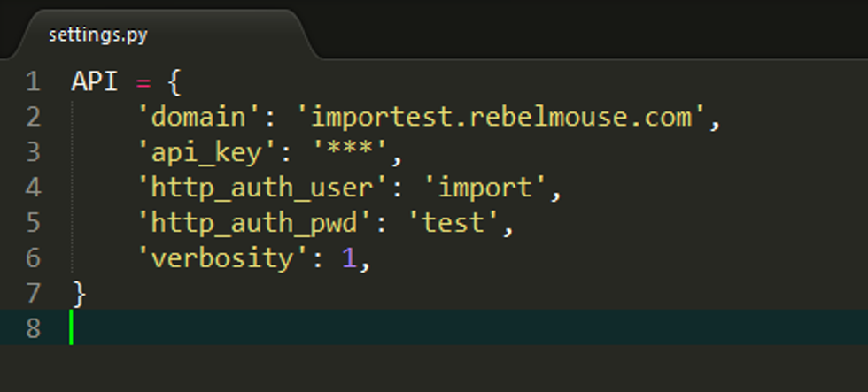
Task: Click line number 4 in the gutter
Action: [33, 188]
